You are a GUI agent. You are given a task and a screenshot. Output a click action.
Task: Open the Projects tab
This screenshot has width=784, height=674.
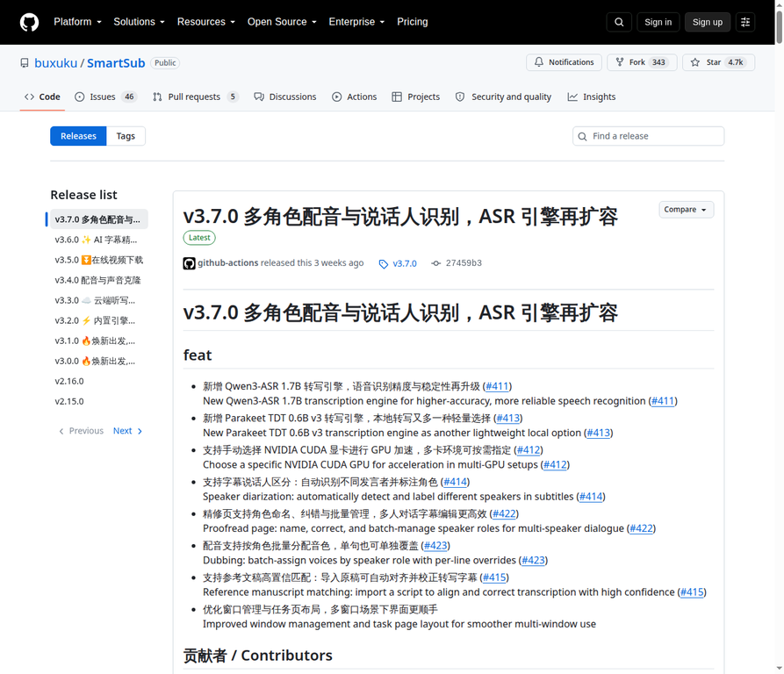[416, 97]
